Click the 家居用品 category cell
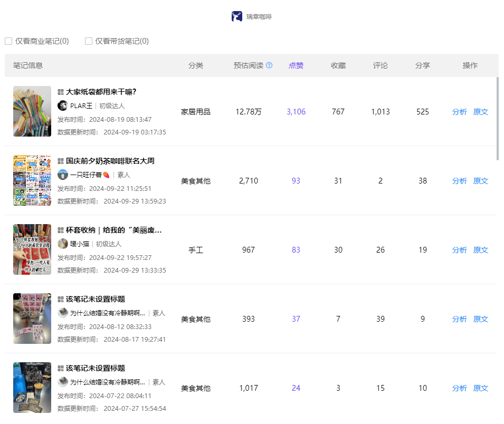Screen dimensions: 504x424 coord(196,112)
